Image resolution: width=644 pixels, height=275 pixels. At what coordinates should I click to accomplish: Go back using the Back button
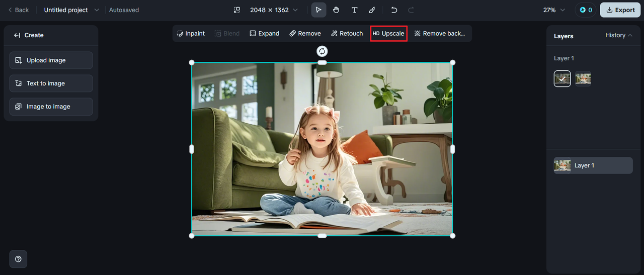19,10
